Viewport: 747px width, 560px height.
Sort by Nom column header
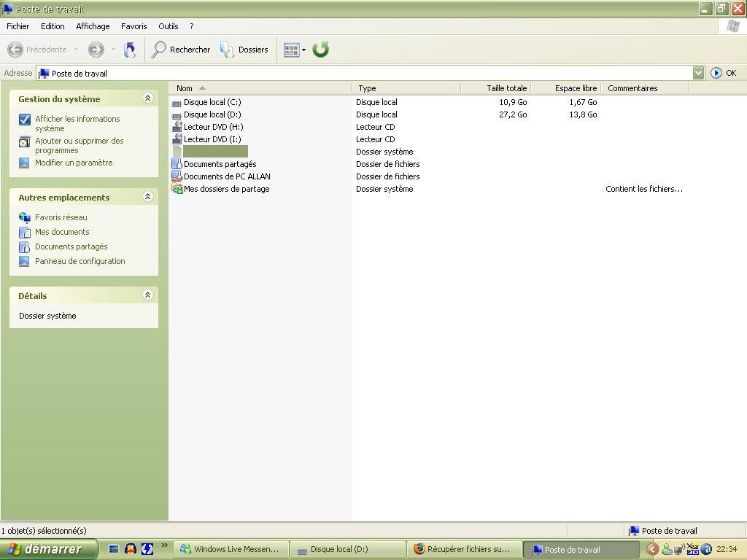[260, 88]
